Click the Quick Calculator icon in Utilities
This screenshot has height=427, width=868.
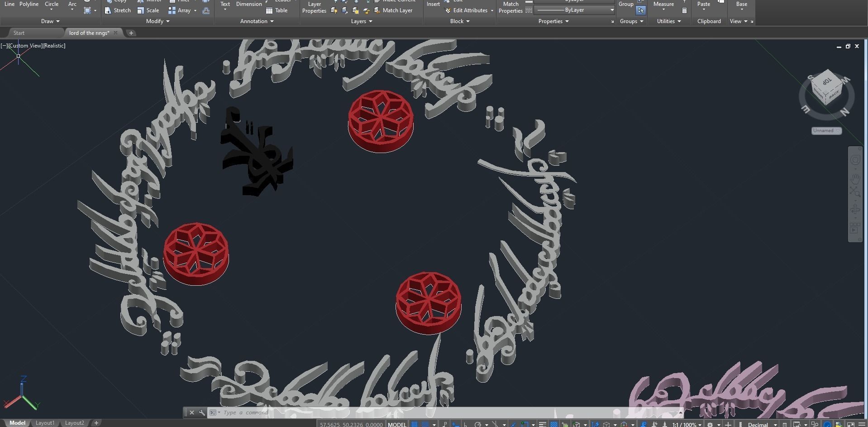684,10
